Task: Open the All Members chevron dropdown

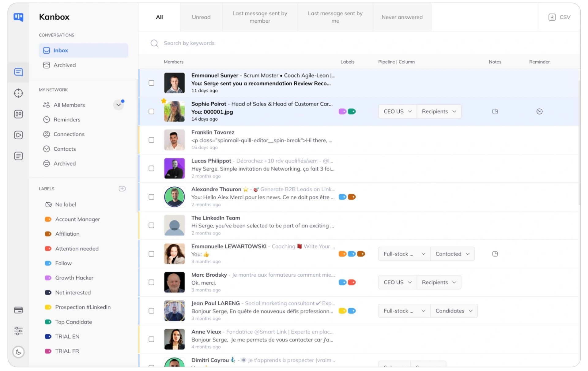Action: (x=119, y=105)
